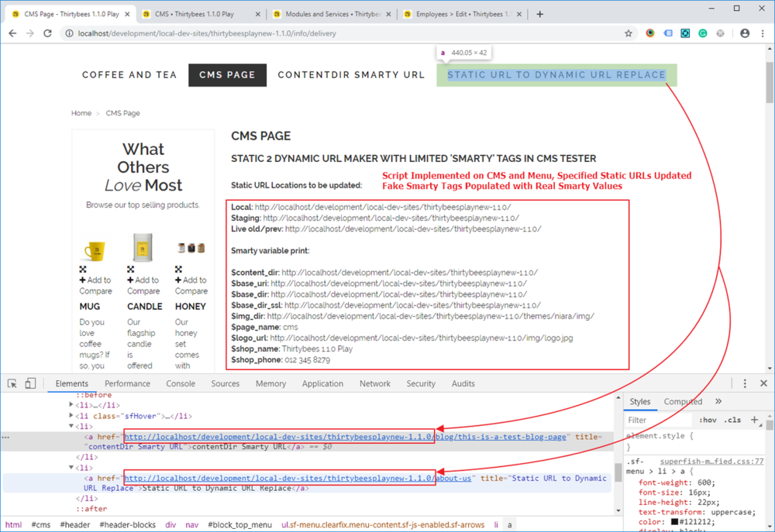Screen dimensions: 775x532
Task: Open the Network tab in DevTools
Action: pos(374,383)
